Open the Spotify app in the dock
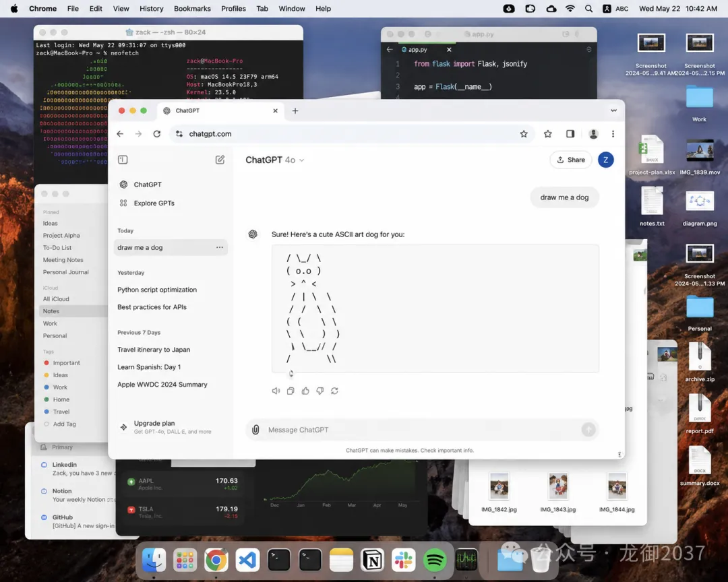 pos(435,560)
